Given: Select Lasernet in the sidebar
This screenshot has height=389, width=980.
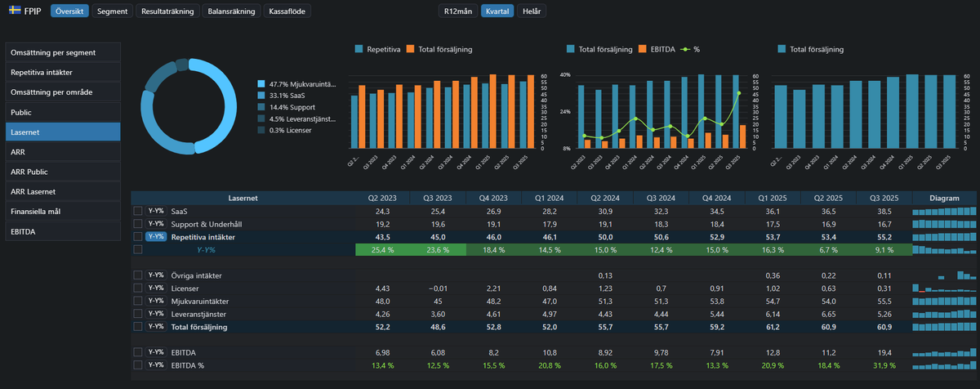Looking at the screenshot, I should [x=63, y=132].
